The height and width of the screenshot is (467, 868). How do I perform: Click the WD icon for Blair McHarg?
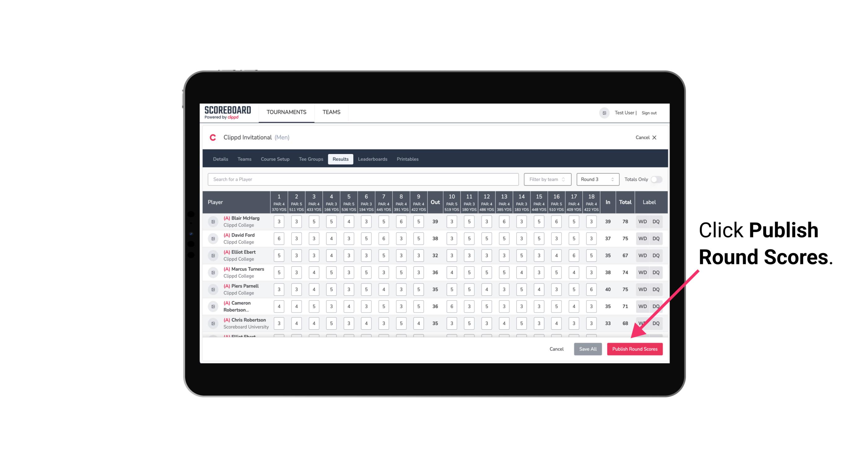tap(641, 222)
